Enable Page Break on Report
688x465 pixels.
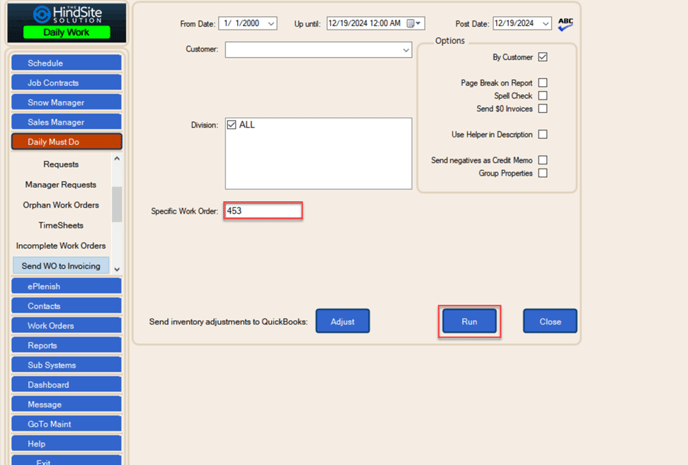click(x=543, y=83)
